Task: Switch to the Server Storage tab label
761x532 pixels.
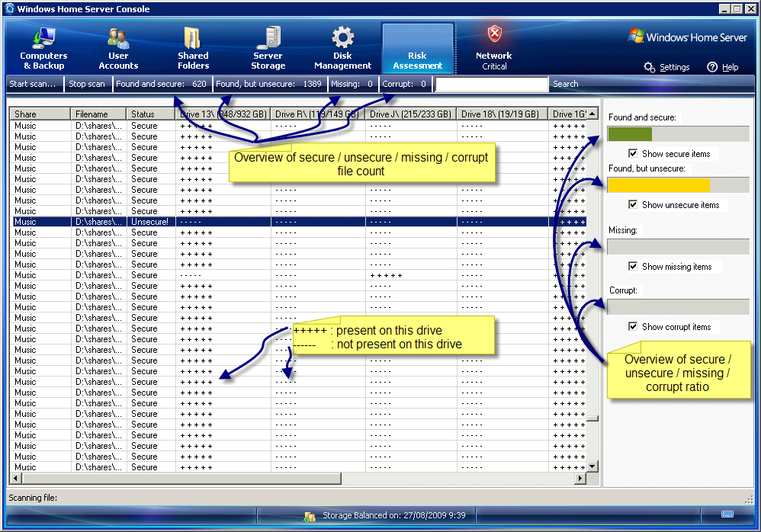Action: click(268, 61)
